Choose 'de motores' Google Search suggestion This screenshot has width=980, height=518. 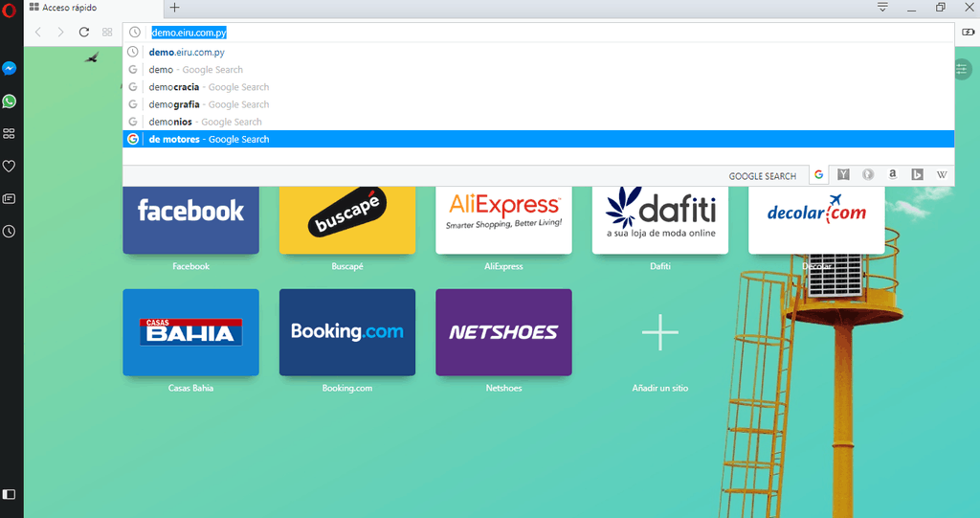click(538, 139)
